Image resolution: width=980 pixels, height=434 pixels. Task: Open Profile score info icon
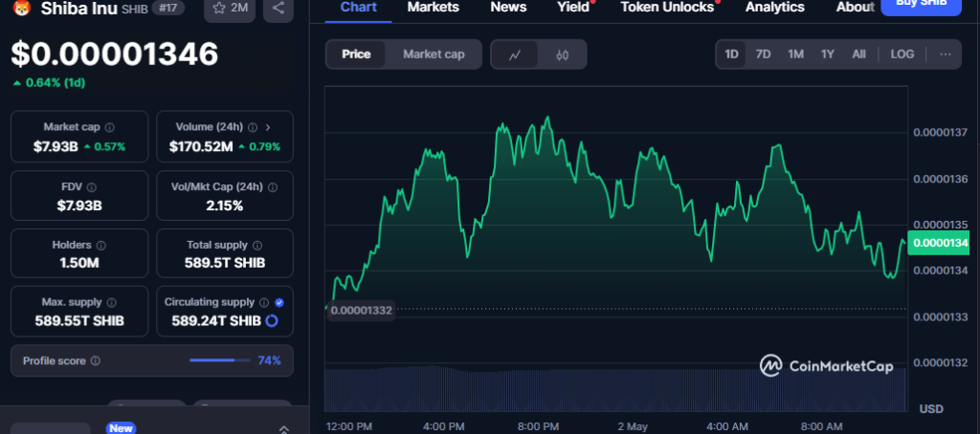pos(96,361)
